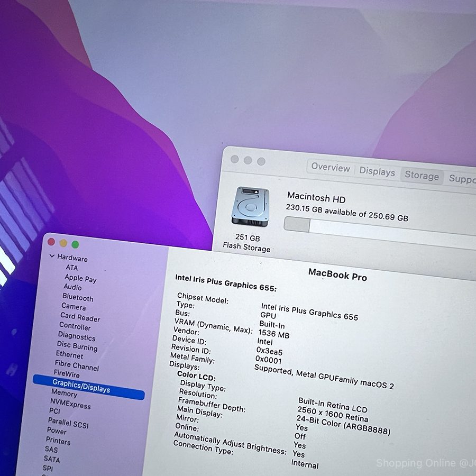Open Diagnostics in the sidebar
Screen dimensions: 476x476
tap(77, 336)
